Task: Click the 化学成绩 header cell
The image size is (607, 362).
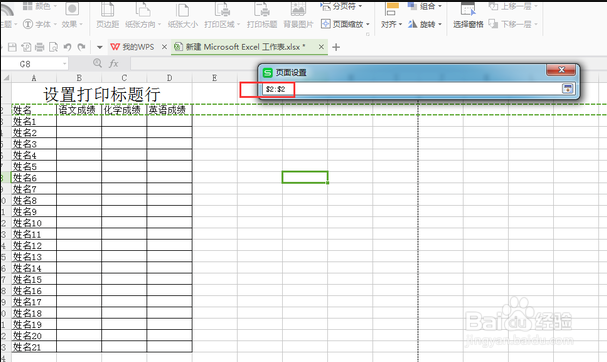Action: [x=124, y=110]
